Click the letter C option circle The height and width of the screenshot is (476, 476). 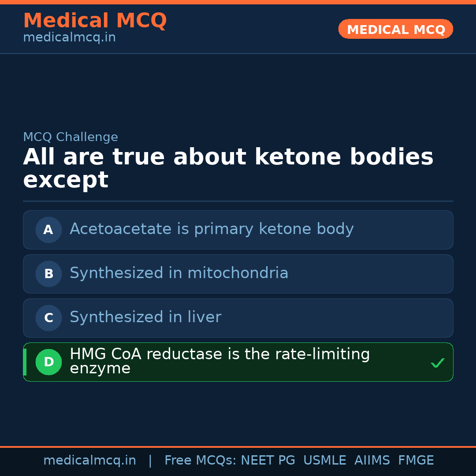[x=48, y=318]
